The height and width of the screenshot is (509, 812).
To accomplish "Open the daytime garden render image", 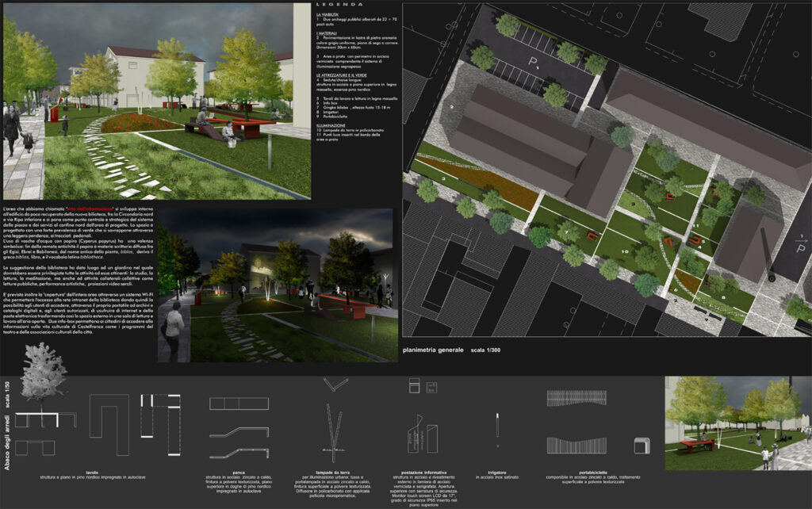I will [157, 101].
